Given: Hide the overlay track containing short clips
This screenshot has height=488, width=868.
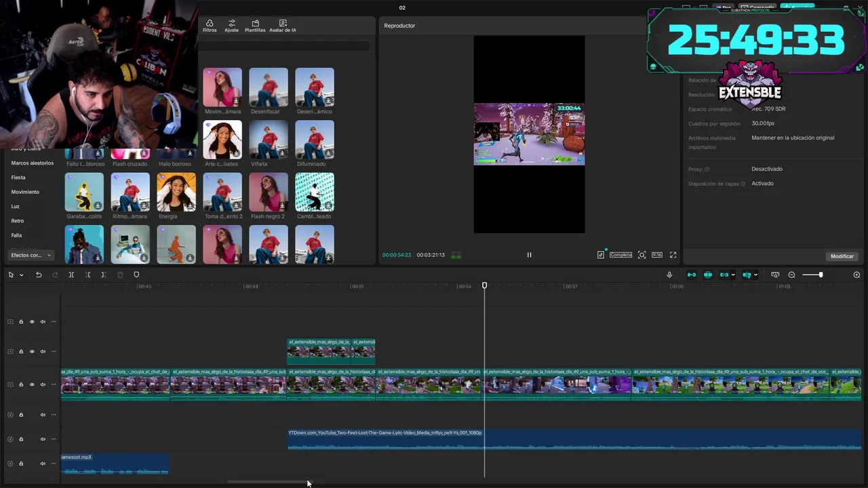Looking at the screenshot, I should (32, 352).
